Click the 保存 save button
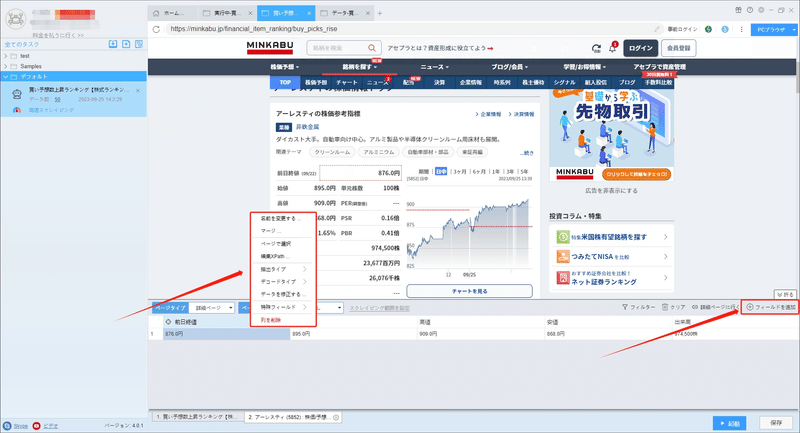Screen dimensions: 800x433 click(x=776, y=423)
